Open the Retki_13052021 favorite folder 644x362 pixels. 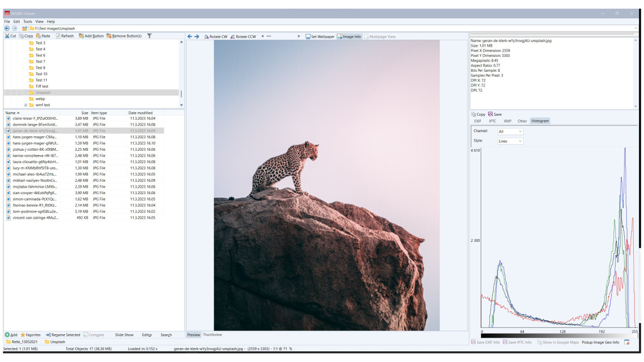21,342
